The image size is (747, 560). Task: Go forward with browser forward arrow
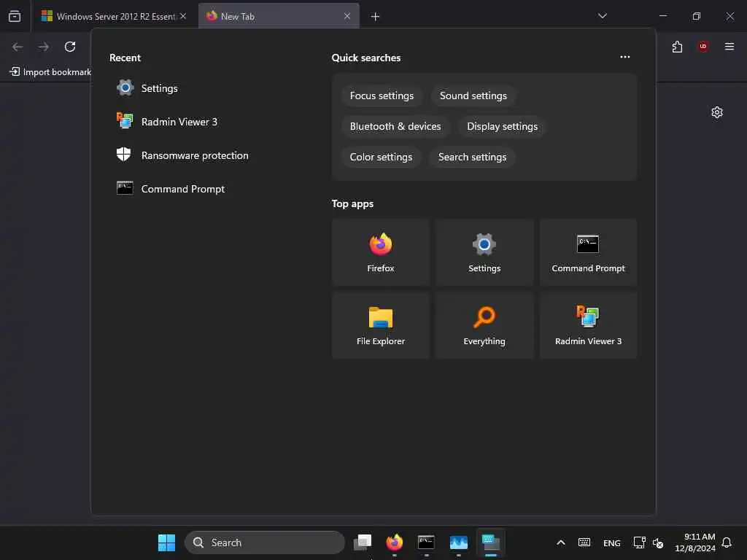click(44, 47)
